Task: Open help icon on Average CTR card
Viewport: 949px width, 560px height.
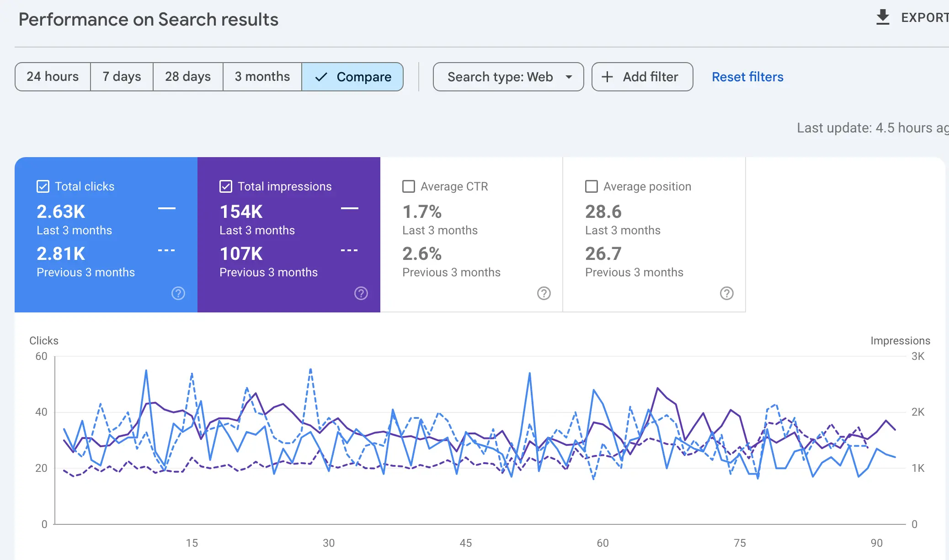Action: (x=544, y=293)
